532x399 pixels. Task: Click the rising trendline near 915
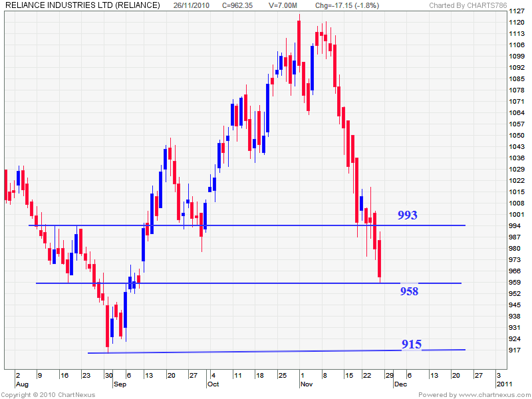tap(266, 350)
